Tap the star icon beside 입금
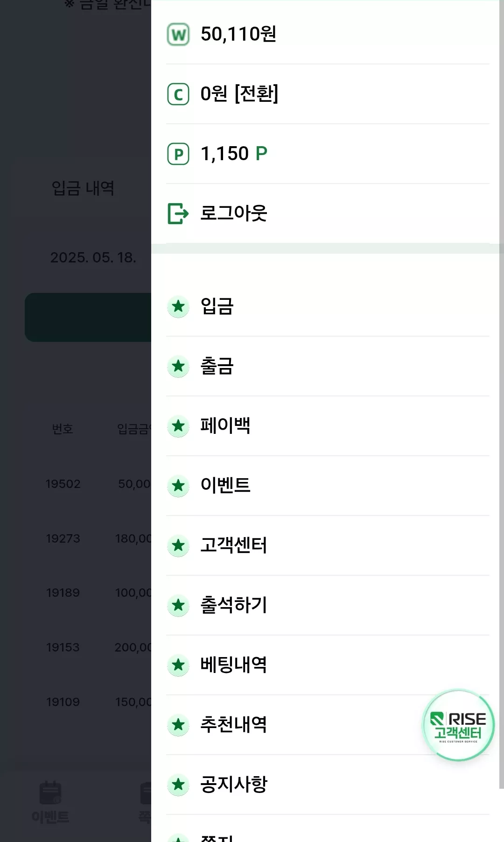Screen dimensions: 504x842 (x=178, y=307)
